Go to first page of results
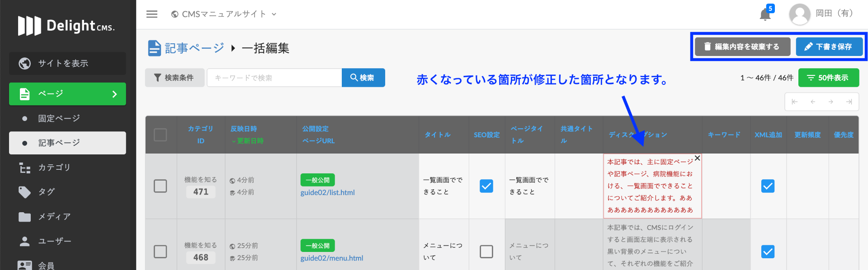Viewport: 868px width, 270px height. pyautogui.click(x=794, y=102)
